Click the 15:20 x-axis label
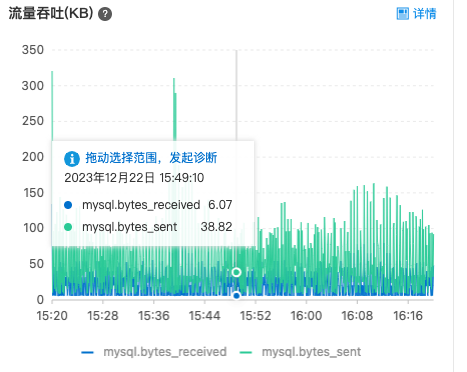Image resolution: width=467 pixels, height=372 pixels. point(52,315)
